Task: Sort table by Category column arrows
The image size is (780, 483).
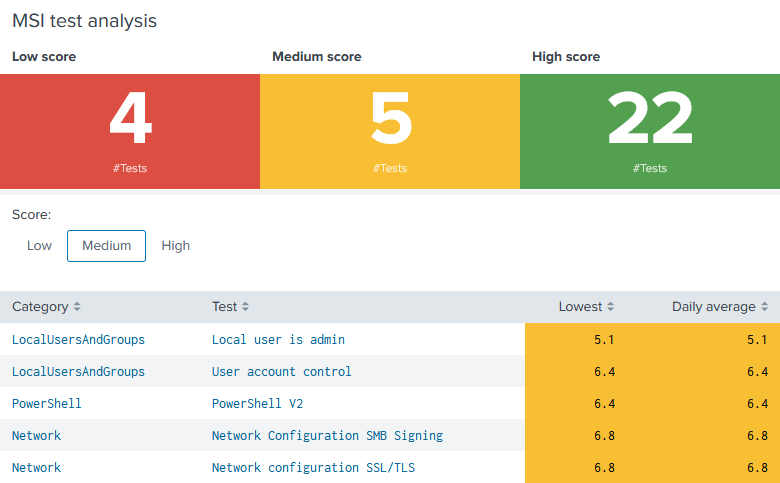Action: point(77,307)
